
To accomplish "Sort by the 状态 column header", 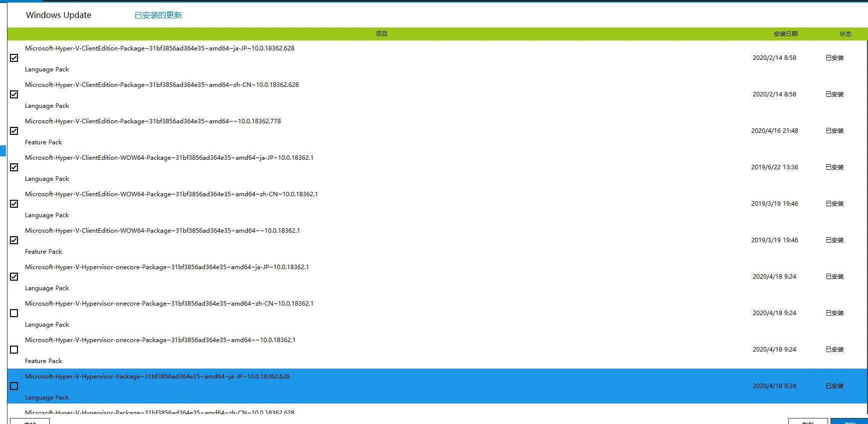I will click(846, 34).
